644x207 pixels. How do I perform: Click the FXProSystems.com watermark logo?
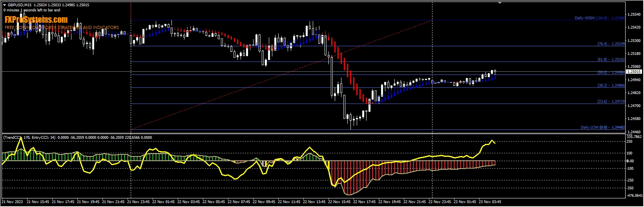pos(36,20)
